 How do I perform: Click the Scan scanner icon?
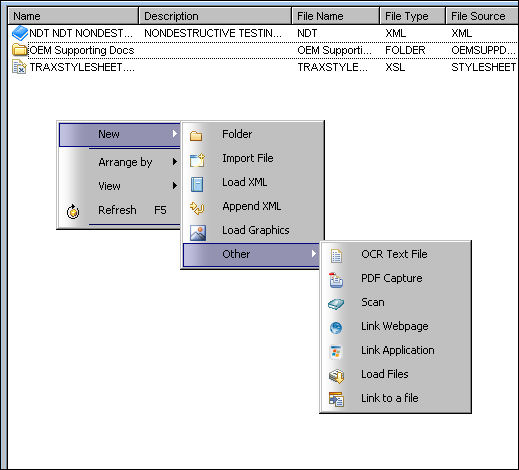click(x=336, y=304)
